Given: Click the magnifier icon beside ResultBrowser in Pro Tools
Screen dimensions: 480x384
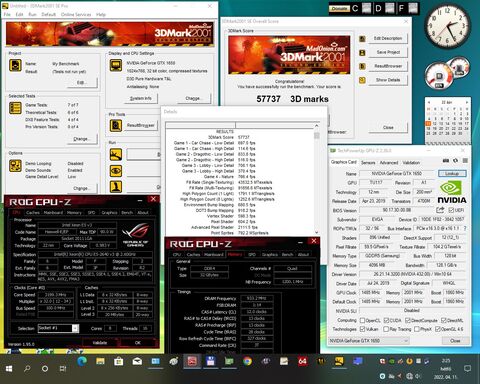Looking at the screenshot, I should pyautogui.click(x=116, y=125).
